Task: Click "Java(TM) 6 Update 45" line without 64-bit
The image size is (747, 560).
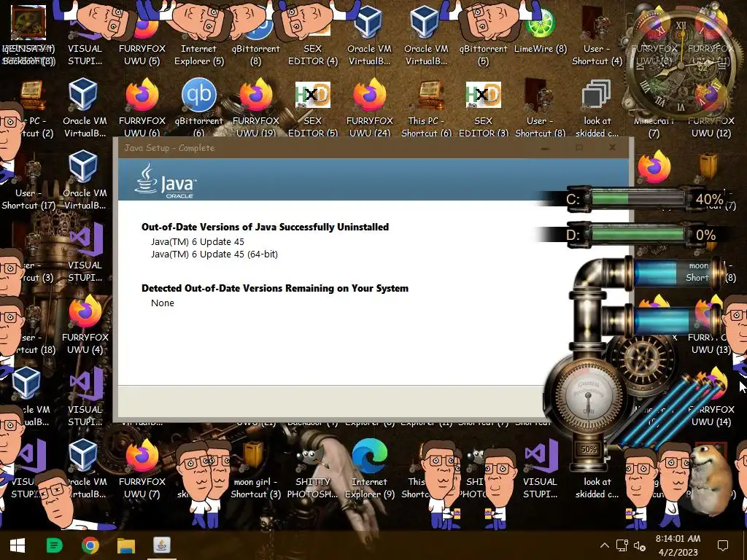Action: pos(198,241)
